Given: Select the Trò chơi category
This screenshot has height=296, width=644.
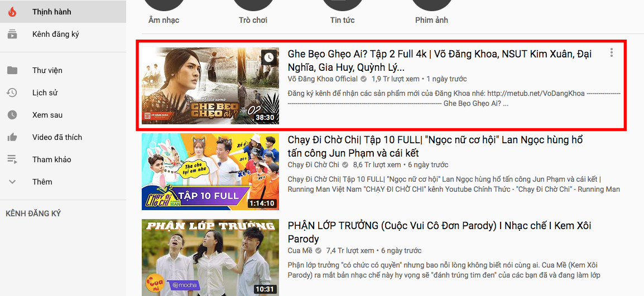Looking at the screenshot, I should tap(253, 20).
